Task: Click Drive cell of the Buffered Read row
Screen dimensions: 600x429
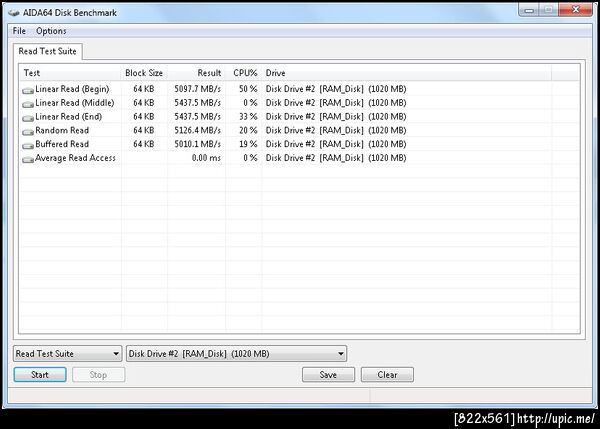Action: coord(336,144)
